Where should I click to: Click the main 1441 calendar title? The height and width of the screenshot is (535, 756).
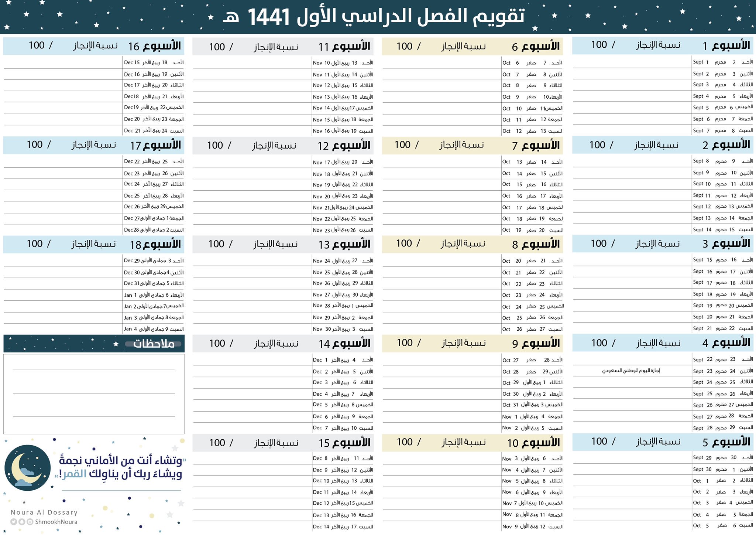(x=374, y=17)
